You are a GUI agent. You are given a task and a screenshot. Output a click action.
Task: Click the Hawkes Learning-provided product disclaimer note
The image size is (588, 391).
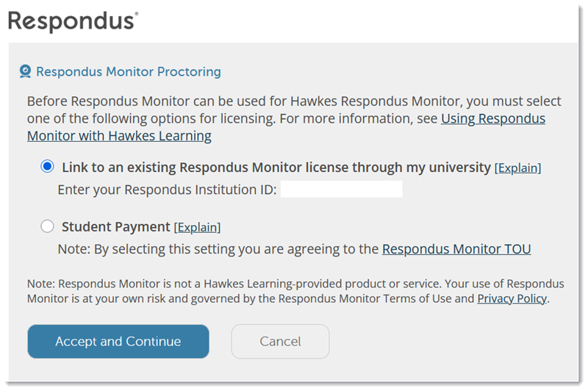pos(295,291)
